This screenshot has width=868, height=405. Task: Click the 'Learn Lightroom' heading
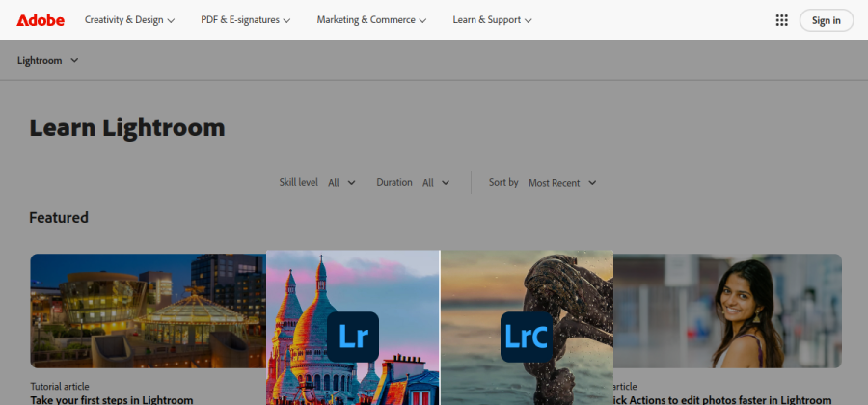(127, 128)
